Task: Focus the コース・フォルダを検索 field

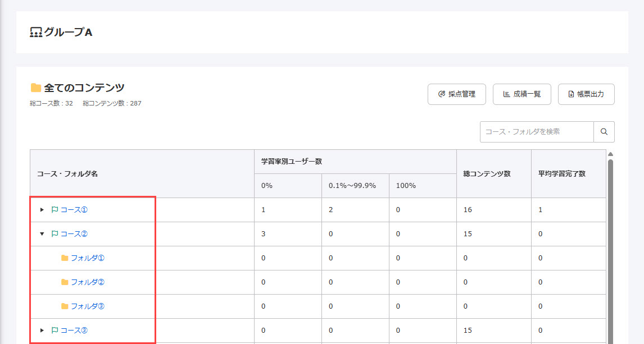Action: click(537, 132)
